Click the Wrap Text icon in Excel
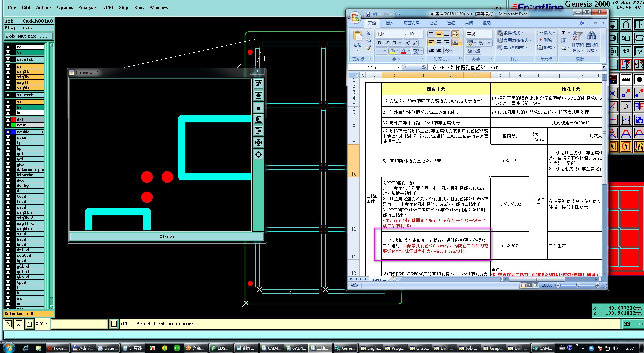This screenshot has width=644, height=353. (455, 34)
